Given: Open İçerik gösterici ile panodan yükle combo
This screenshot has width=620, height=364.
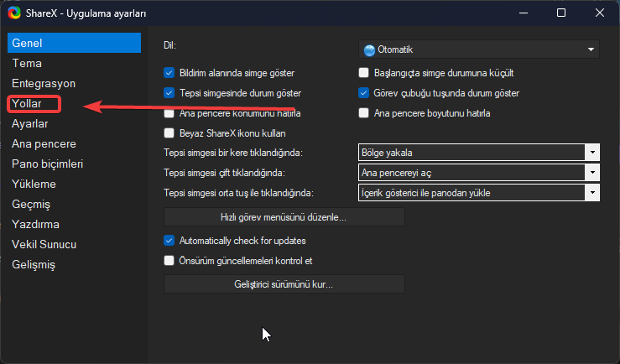Looking at the screenshot, I should (479, 193).
